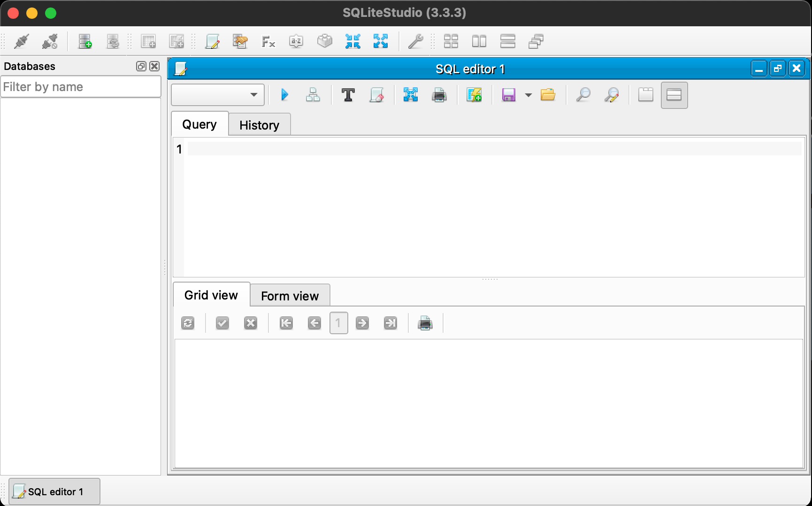Disconnect from the database
Screen dimensions: 812x506
tap(50, 41)
